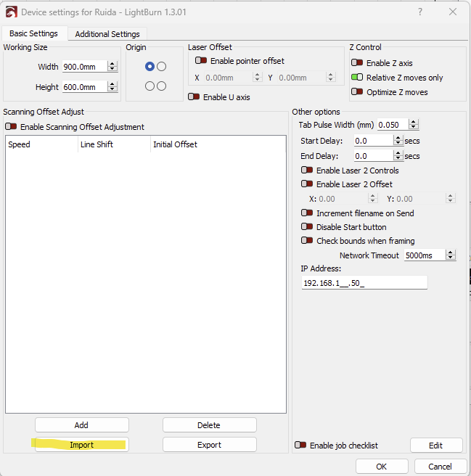
Task: Sort by the Line Shift column header
Action: point(114,144)
